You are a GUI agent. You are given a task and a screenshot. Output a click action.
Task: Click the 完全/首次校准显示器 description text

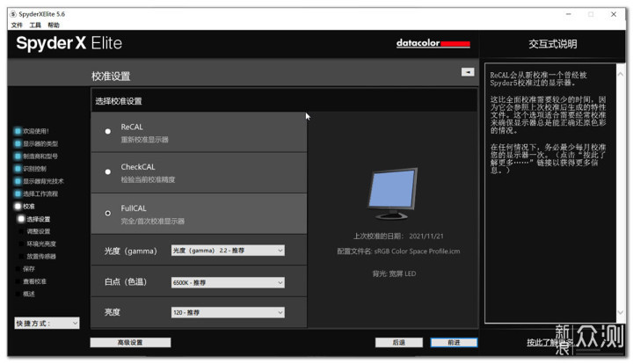coord(153,222)
